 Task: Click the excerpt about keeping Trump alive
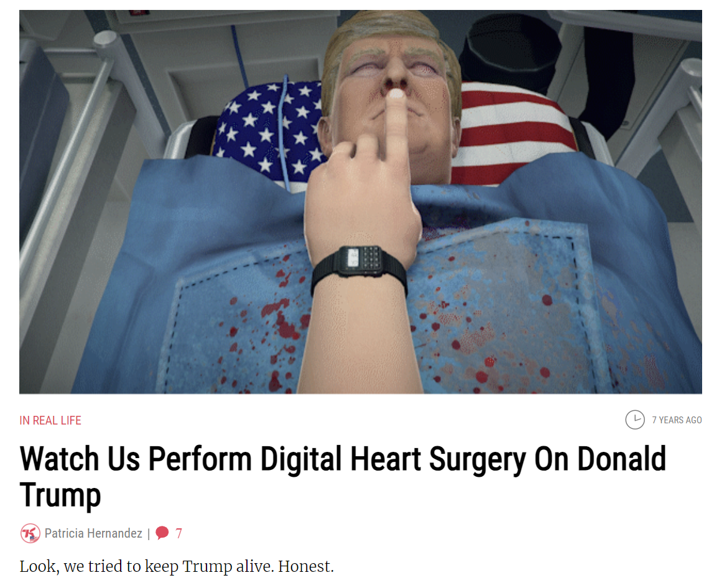tap(177, 566)
